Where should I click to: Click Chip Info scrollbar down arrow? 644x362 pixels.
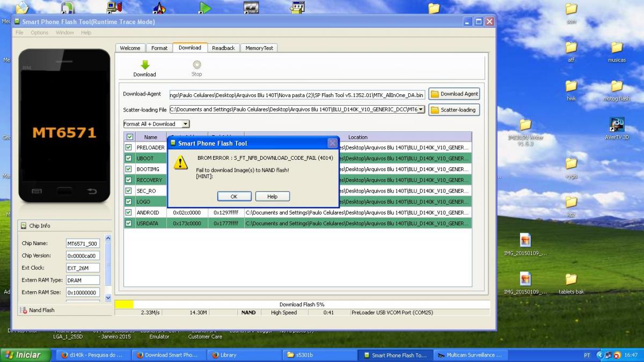108,298
